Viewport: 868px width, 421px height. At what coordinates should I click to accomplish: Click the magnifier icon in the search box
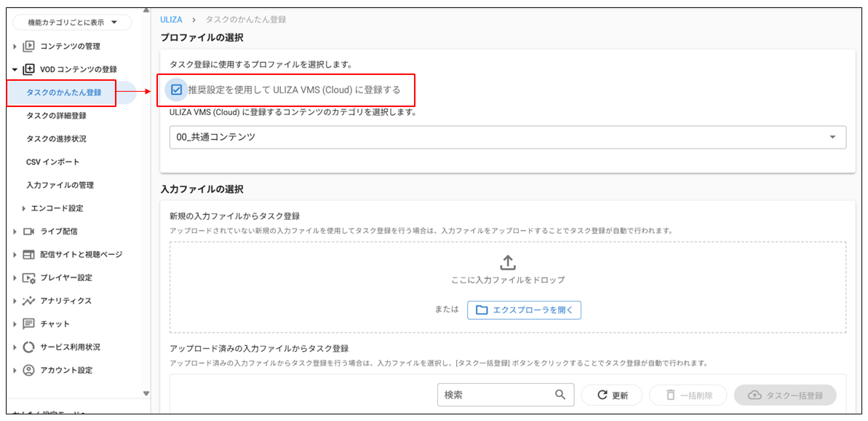click(x=560, y=394)
